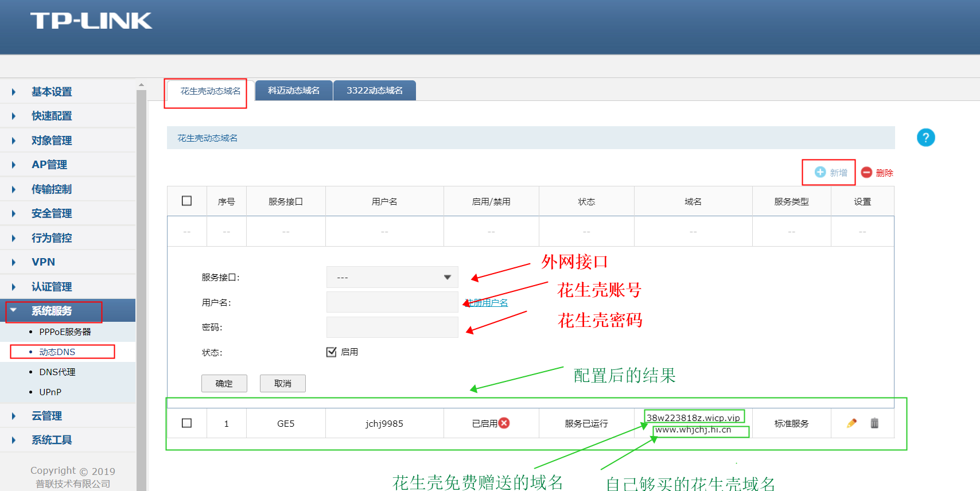
Task: Click the red X icon next to 已启用
Action: click(504, 423)
